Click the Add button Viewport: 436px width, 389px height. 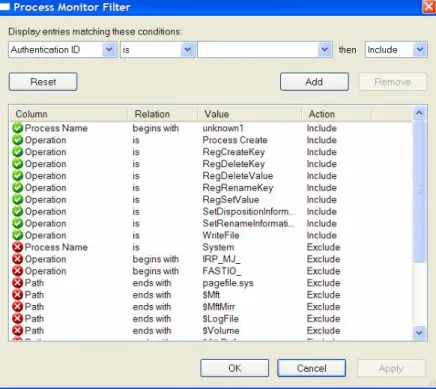314,82
